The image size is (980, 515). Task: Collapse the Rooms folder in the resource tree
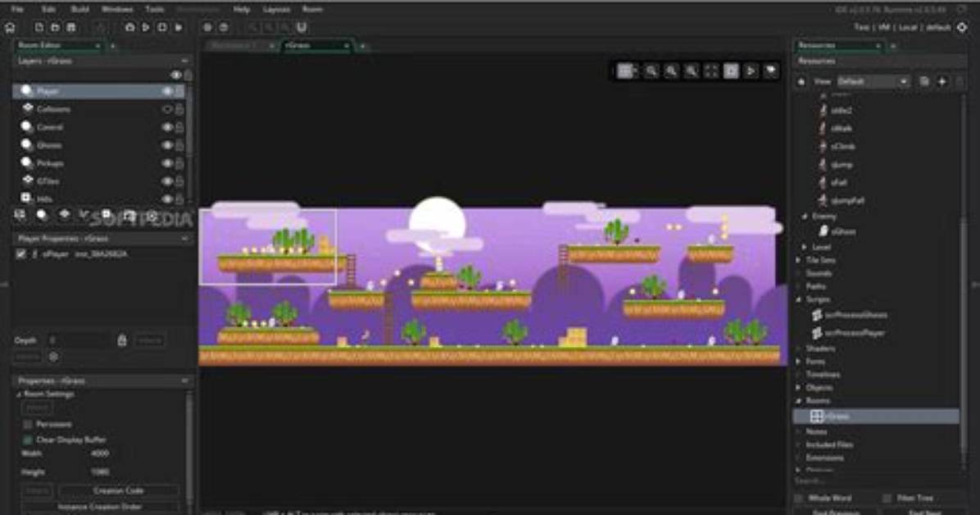(798, 401)
